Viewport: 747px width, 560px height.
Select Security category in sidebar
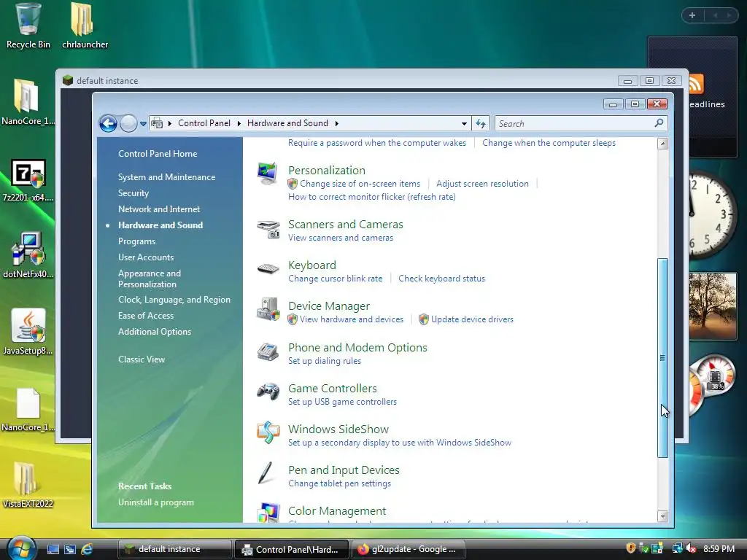tap(133, 192)
